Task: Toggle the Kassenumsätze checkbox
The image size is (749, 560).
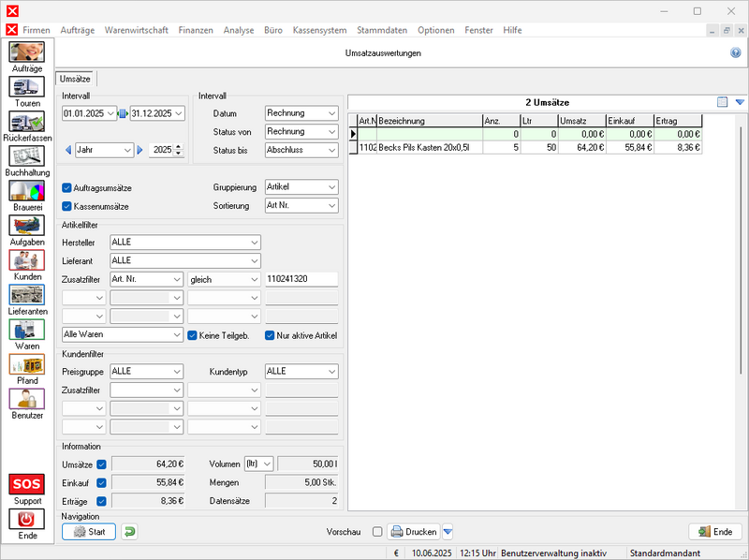Action: coord(66,206)
